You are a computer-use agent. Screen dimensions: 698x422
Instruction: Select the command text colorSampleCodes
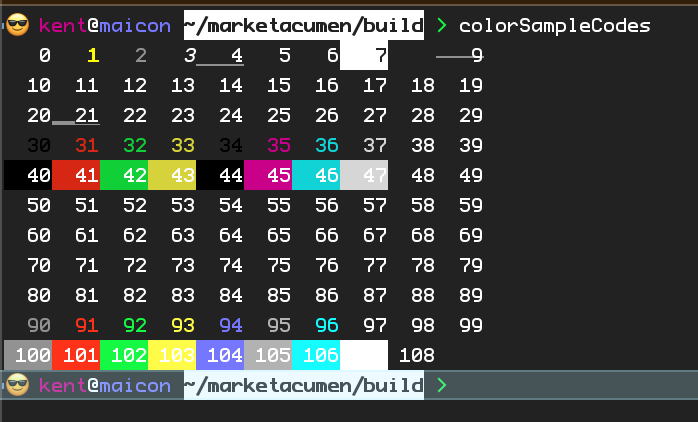tap(555, 26)
